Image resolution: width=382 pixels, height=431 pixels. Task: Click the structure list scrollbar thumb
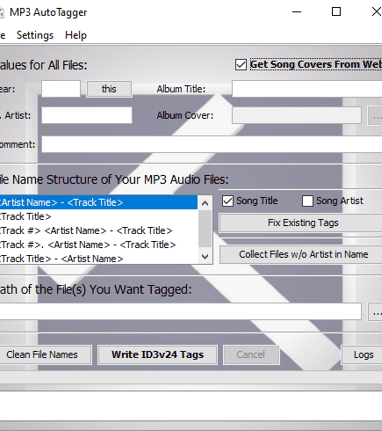[x=205, y=229]
